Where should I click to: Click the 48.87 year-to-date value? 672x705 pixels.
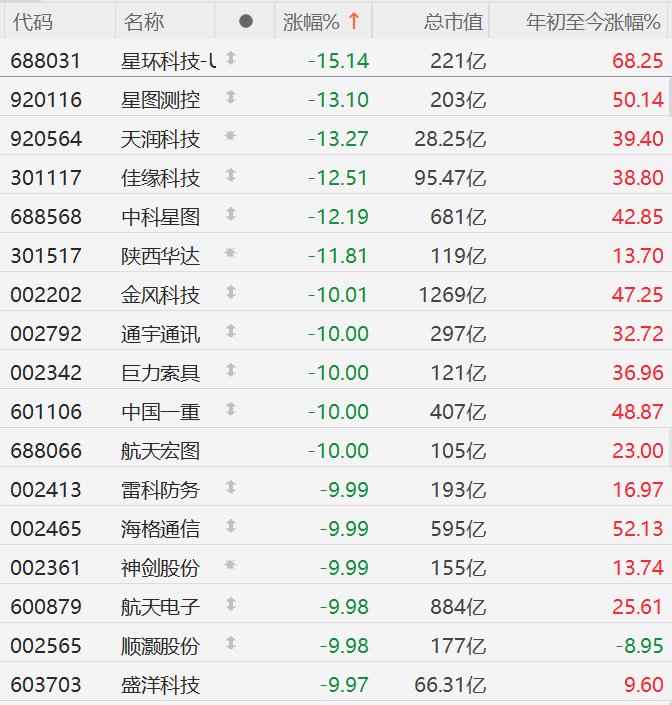pyautogui.click(x=637, y=412)
